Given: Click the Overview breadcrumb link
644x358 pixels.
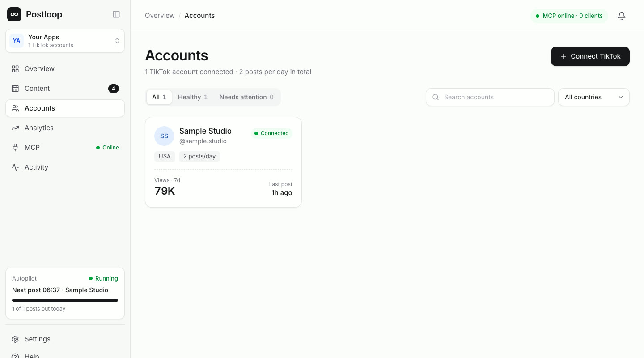Looking at the screenshot, I should point(160,16).
